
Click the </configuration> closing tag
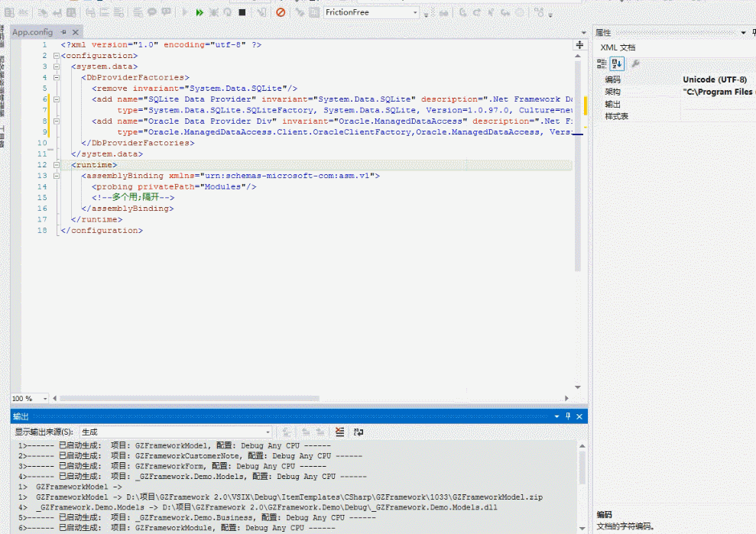102,231
